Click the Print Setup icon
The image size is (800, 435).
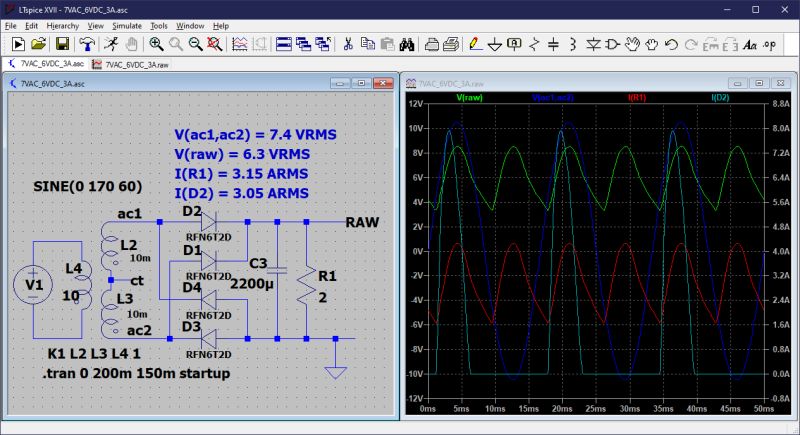pos(432,45)
